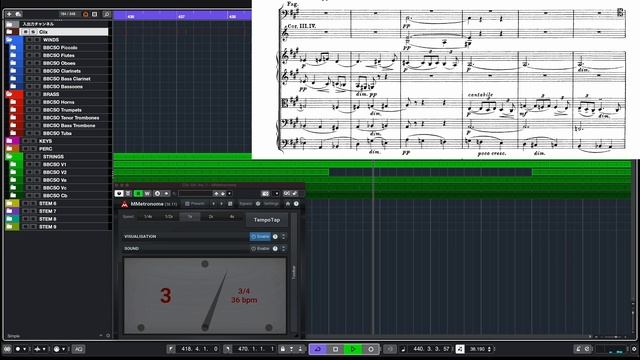Select the 2x speed tab

coord(211,217)
